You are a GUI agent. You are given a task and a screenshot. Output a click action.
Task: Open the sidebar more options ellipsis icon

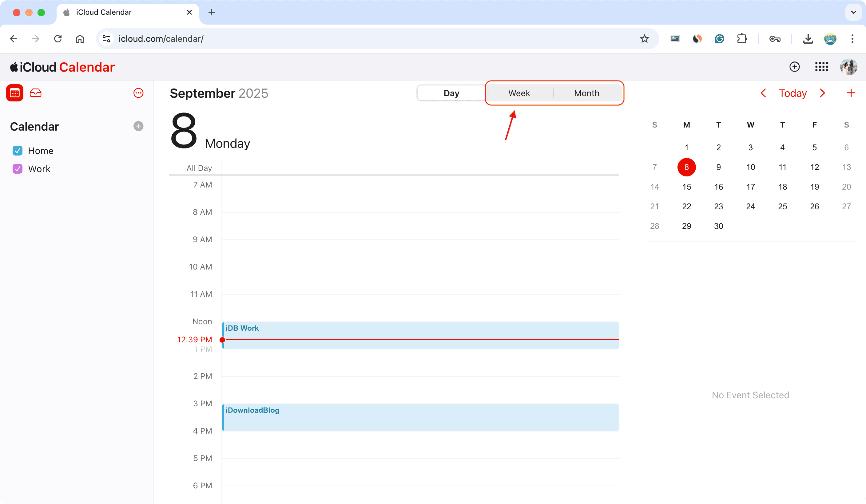tap(138, 93)
